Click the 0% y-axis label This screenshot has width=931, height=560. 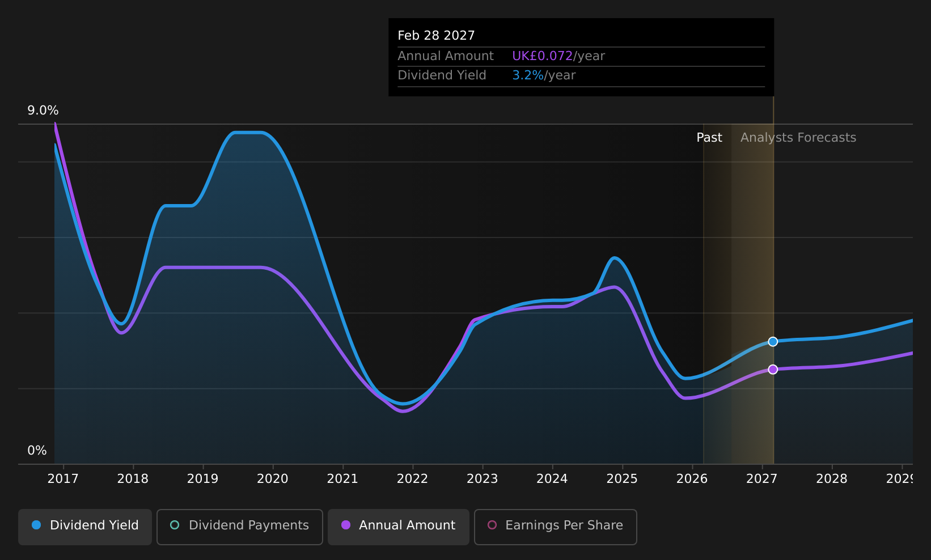37,451
